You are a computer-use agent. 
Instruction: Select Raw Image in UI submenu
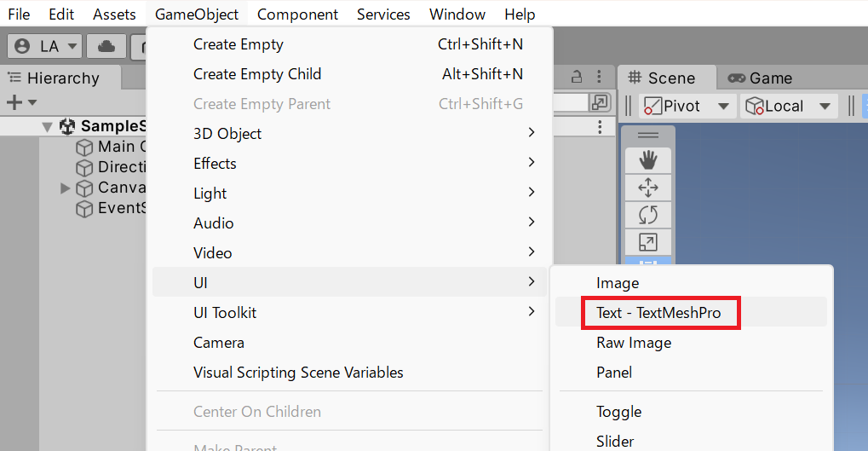[691, 343]
